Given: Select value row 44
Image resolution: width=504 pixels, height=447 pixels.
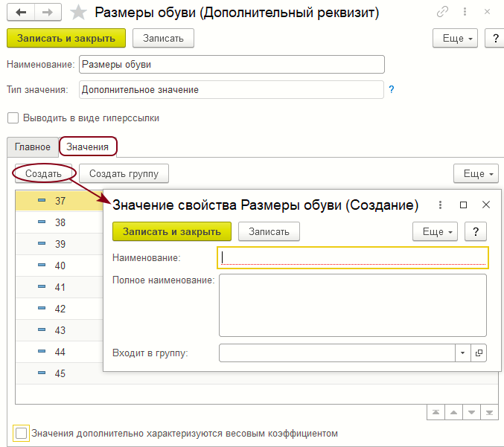Looking at the screenshot, I should tap(60, 352).
